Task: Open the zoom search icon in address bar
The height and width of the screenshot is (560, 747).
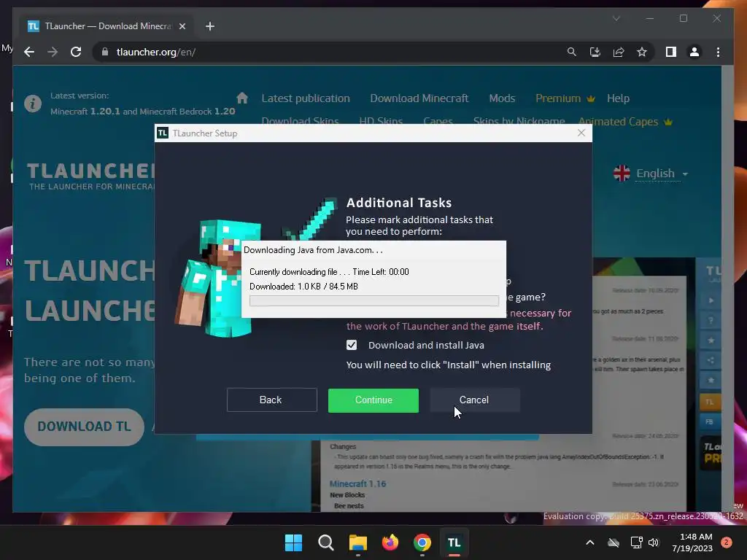Action: 572,52
